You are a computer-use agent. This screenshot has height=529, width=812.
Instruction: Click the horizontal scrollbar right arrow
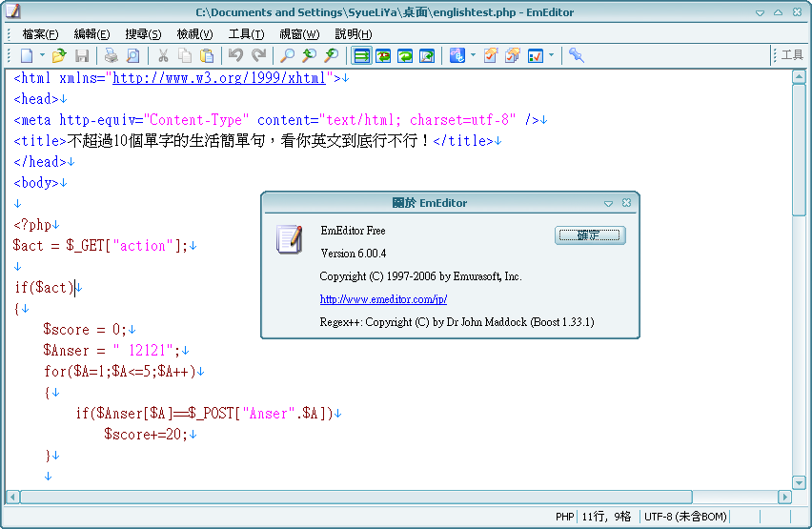tap(784, 497)
